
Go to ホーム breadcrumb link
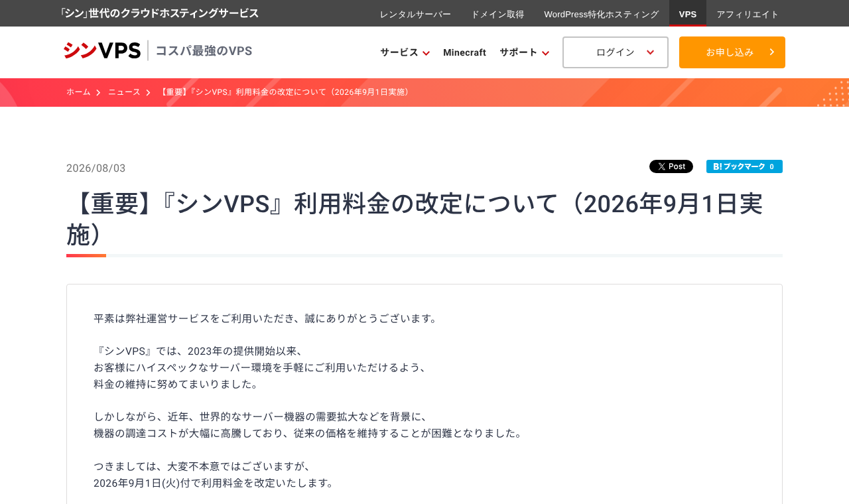78,92
